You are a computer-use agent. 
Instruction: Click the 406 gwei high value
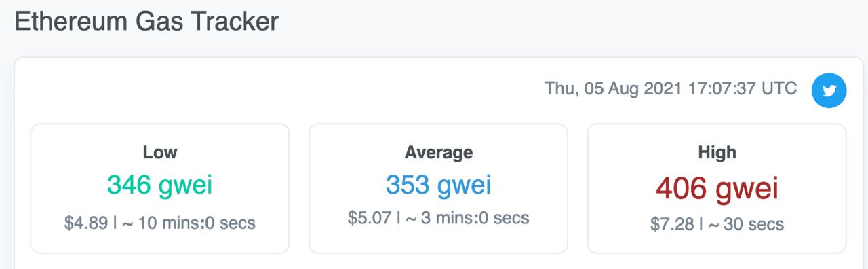717,187
